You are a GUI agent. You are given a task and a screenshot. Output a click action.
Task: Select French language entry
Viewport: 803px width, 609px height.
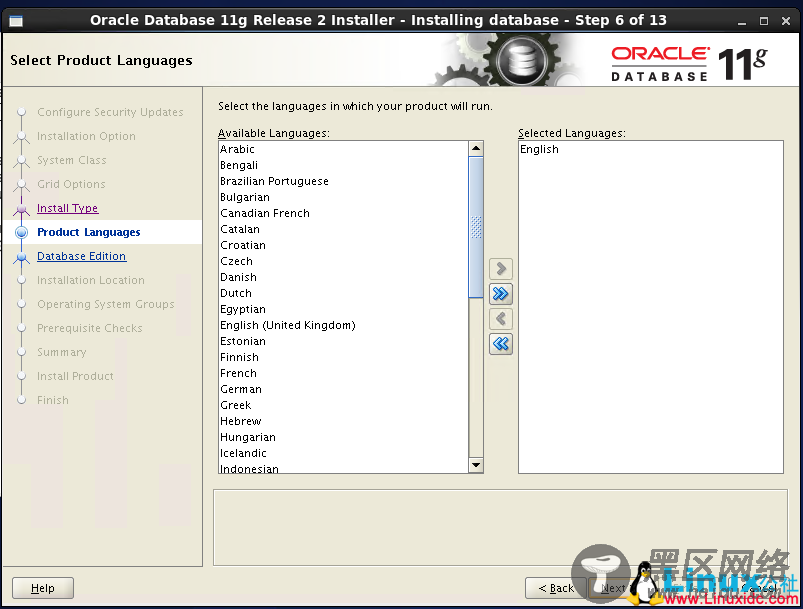pos(343,373)
